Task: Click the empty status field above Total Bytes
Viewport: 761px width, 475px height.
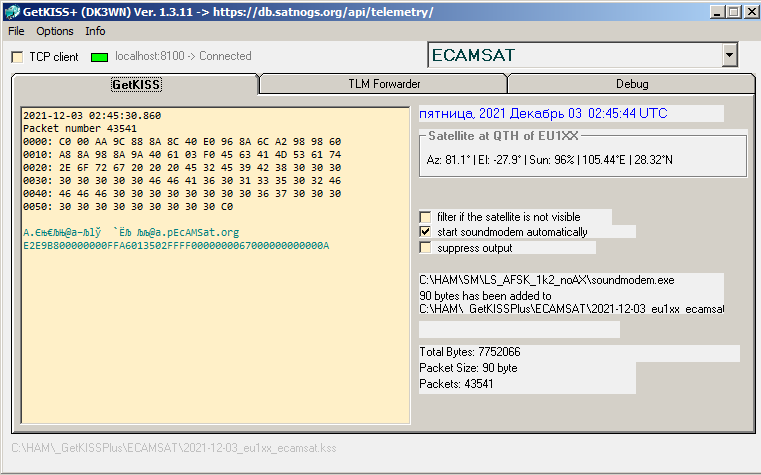Action: [519, 329]
